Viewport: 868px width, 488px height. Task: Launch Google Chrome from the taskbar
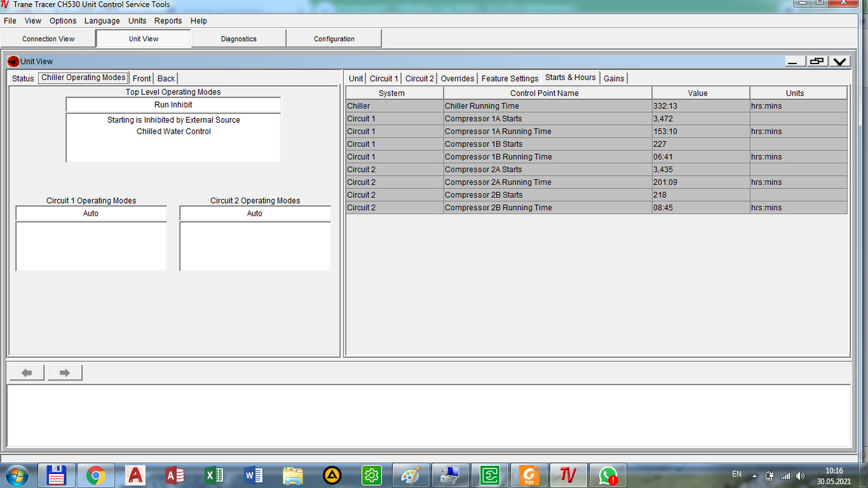(95, 475)
